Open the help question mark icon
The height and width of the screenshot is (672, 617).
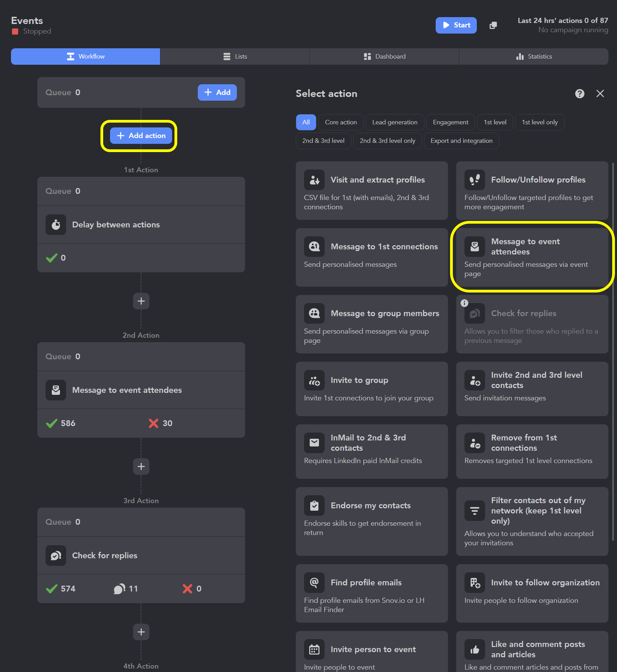tap(580, 94)
